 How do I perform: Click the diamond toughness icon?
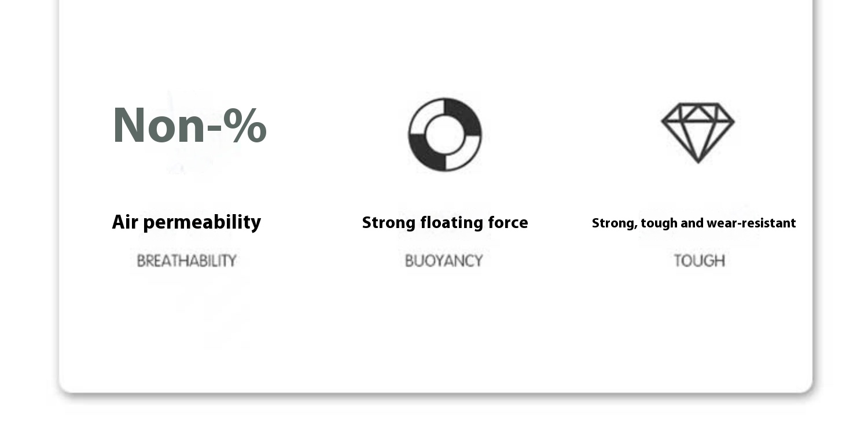pos(697,132)
